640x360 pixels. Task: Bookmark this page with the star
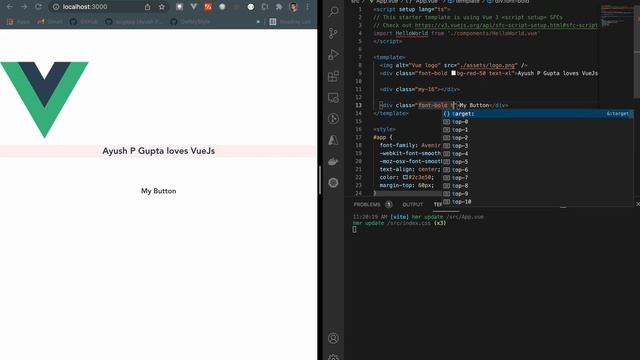(x=162, y=7)
